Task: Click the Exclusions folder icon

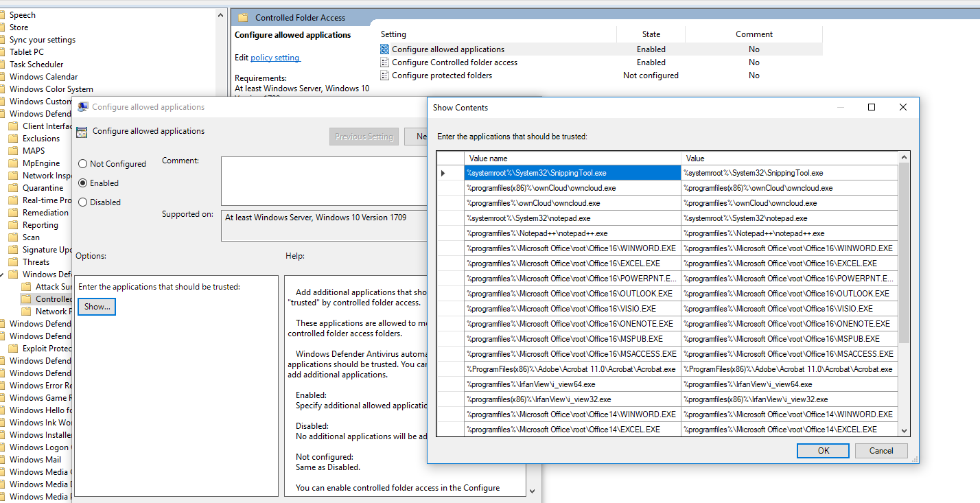Action: tap(13, 139)
